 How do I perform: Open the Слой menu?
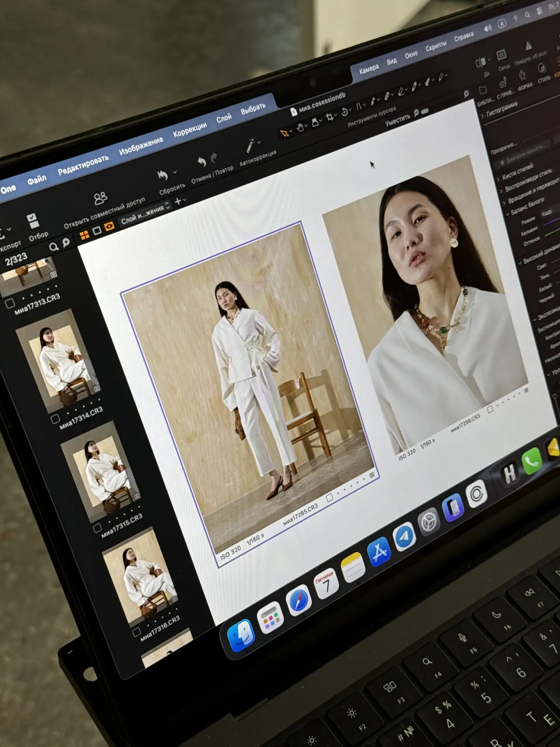point(224,118)
